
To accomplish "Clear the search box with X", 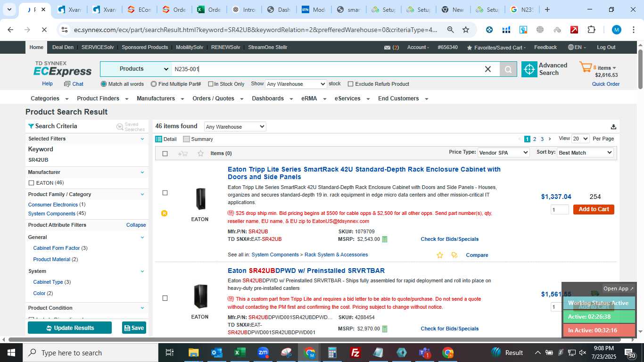I will (488, 69).
